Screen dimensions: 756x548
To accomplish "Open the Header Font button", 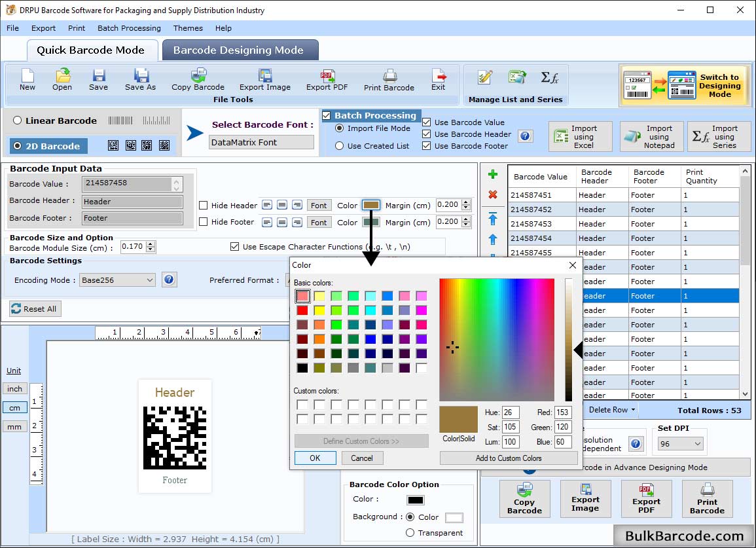I will 318,206.
